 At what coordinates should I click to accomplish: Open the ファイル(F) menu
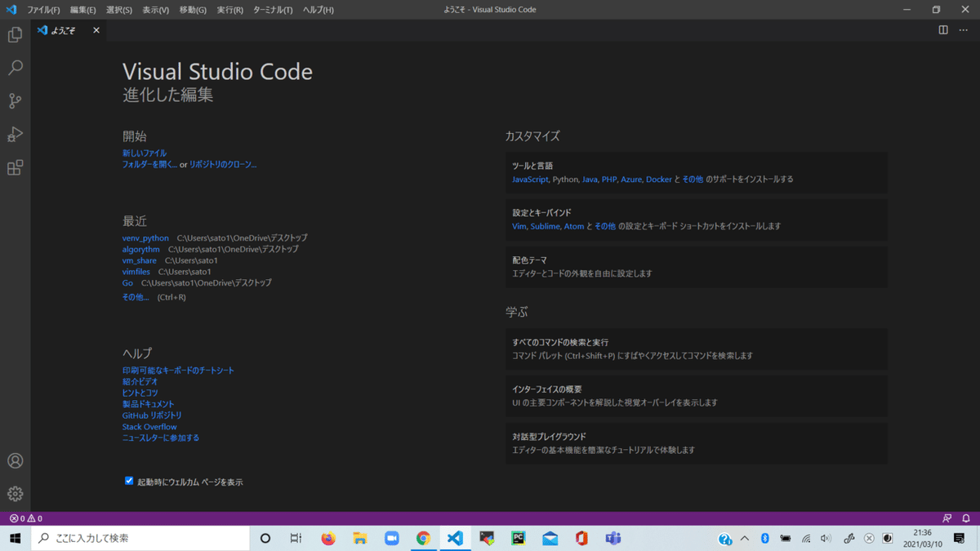pyautogui.click(x=43, y=10)
